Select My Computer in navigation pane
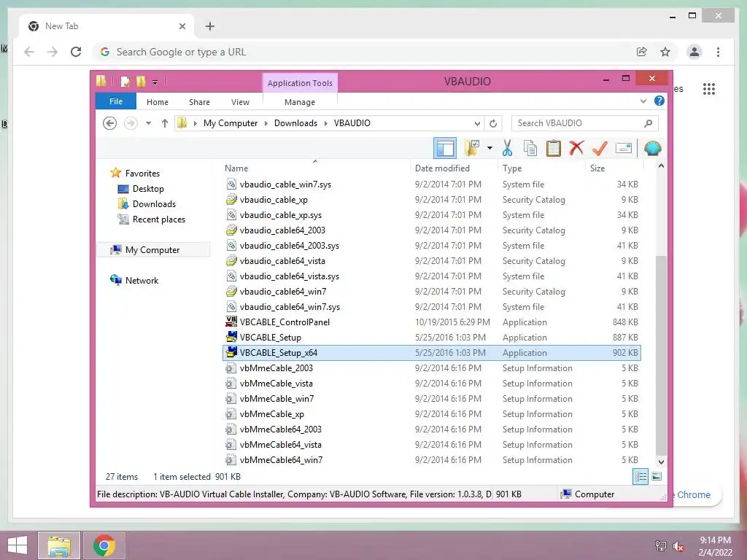The width and height of the screenshot is (747, 560). pos(152,250)
